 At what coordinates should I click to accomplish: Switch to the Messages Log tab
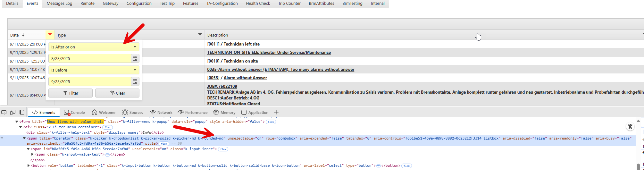click(x=59, y=4)
